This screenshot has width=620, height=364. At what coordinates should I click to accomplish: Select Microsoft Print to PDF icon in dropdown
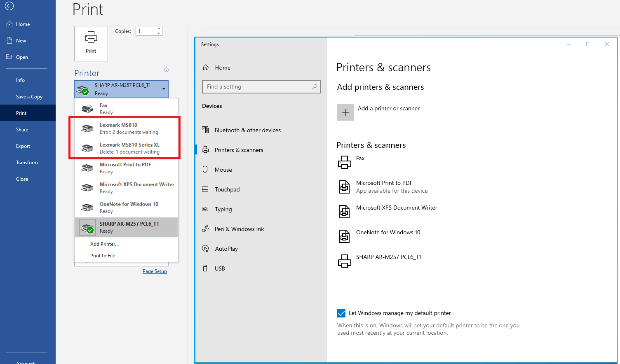coord(87,168)
